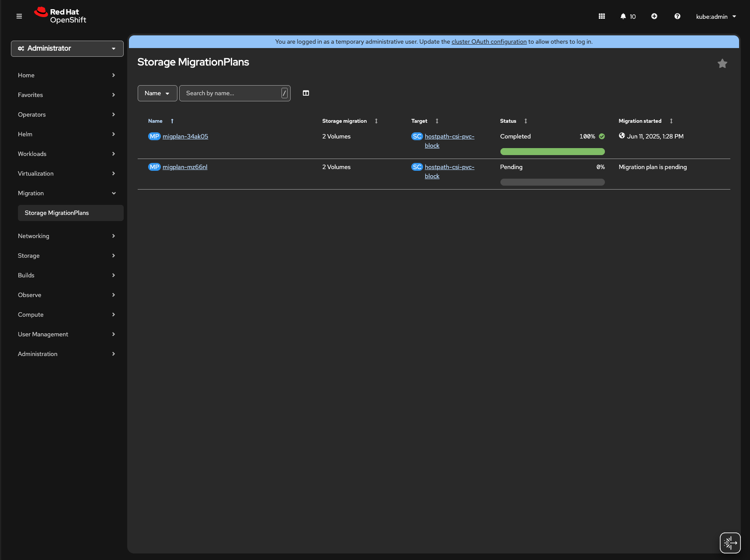Open the cluster OAuth configuration link

(489, 41)
